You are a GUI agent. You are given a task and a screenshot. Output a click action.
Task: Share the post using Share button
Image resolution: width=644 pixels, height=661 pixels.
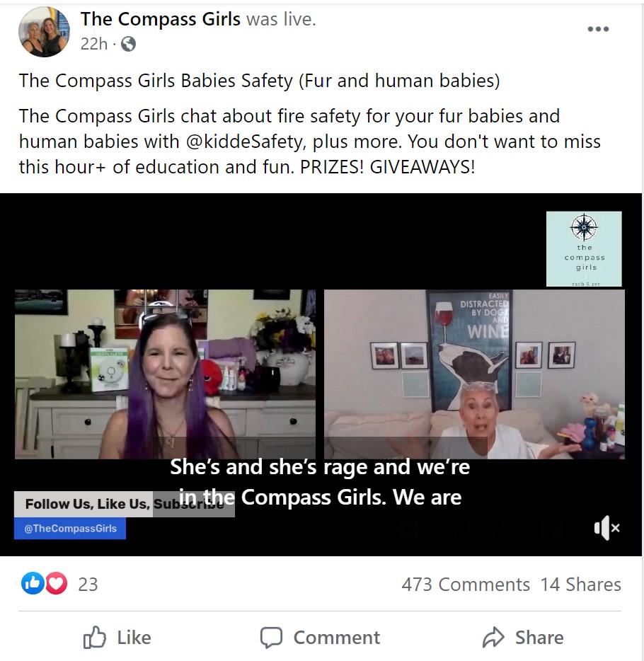coord(523,637)
